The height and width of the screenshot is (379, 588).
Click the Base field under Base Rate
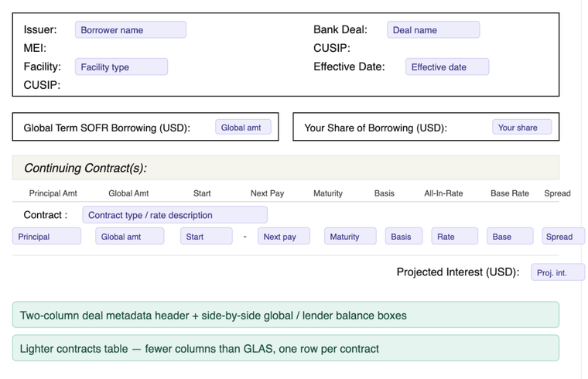point(509,237)
